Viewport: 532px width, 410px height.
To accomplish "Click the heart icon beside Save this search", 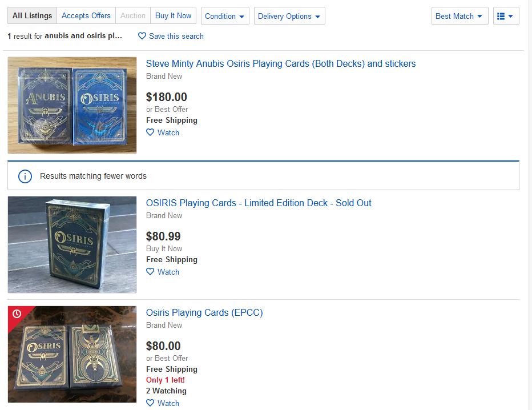I will click(x=142, y=36).
